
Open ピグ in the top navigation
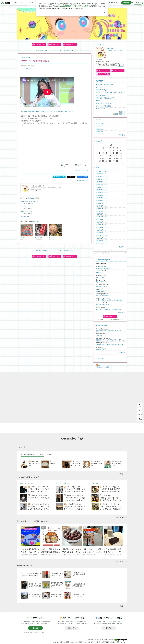[22, 3]
